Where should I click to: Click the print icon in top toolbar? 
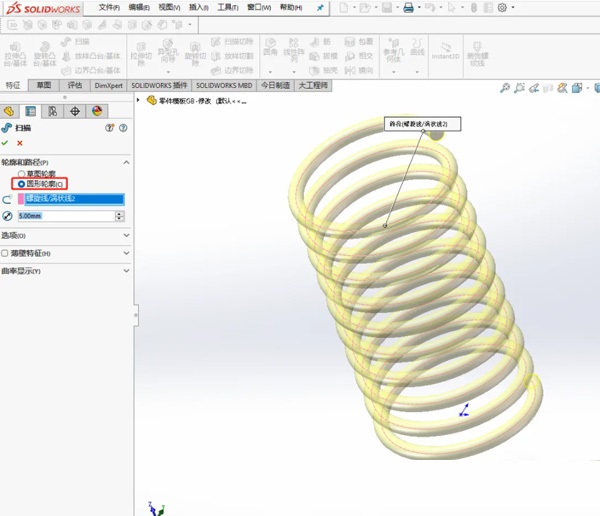click(x=408, y=8)
